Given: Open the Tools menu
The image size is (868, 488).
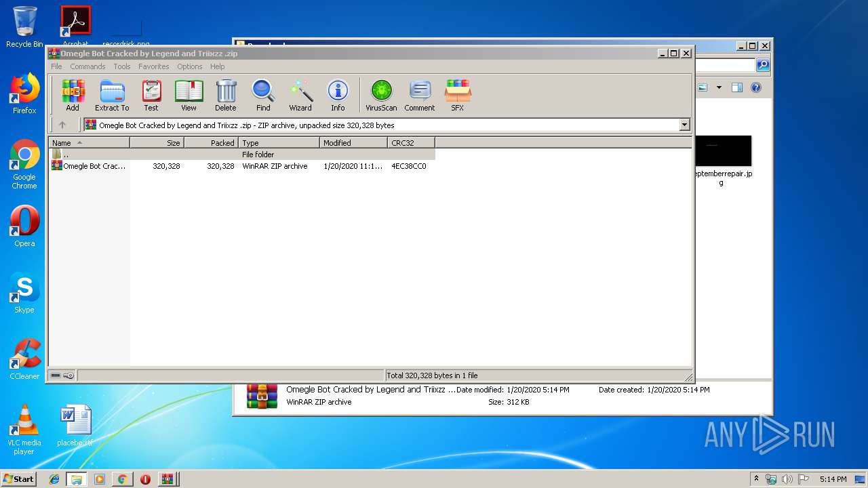Looking at the screenshot, I should (x=122, y=66).
